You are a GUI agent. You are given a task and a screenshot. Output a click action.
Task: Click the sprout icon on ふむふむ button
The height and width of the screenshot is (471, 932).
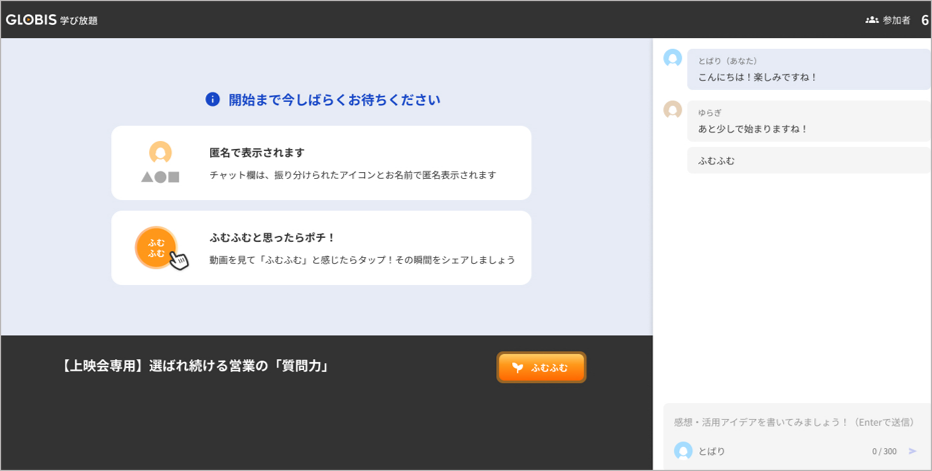[x=518, y=368]
